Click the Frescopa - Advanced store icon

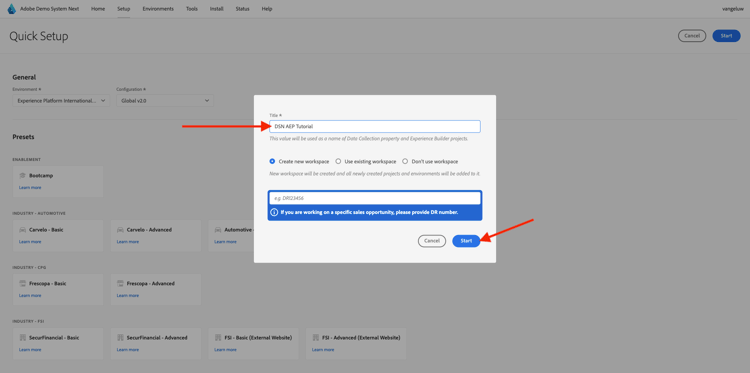pos(120,284)
